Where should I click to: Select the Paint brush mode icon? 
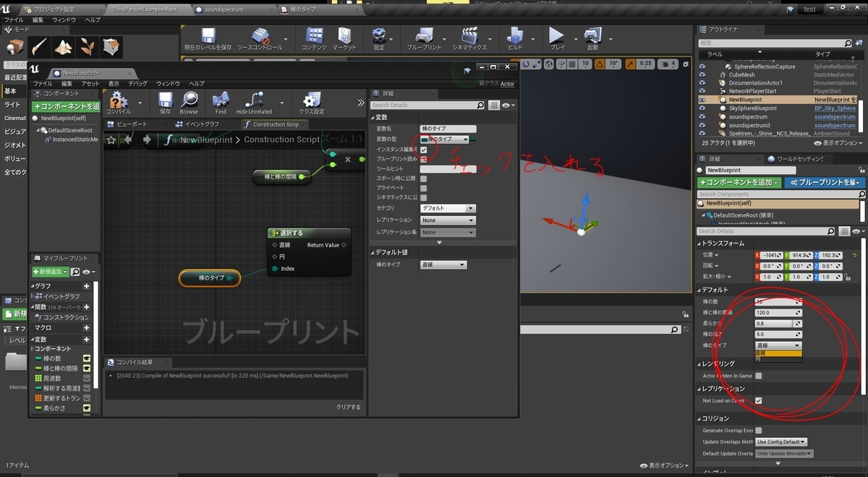(39, 47)
